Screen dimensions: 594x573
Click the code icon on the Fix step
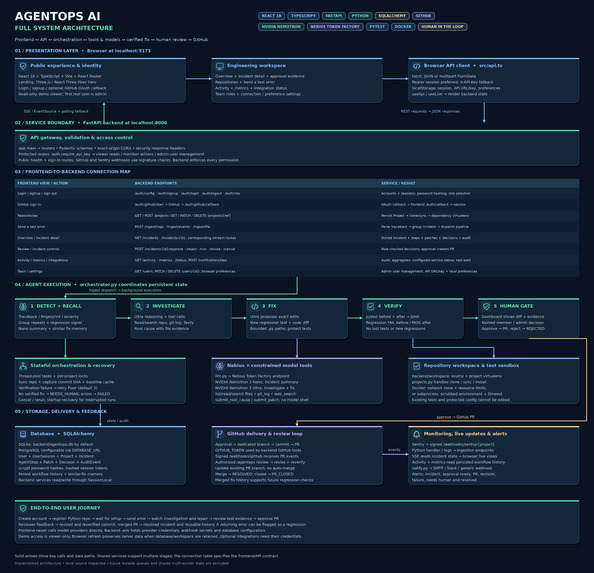coord(255,306)
